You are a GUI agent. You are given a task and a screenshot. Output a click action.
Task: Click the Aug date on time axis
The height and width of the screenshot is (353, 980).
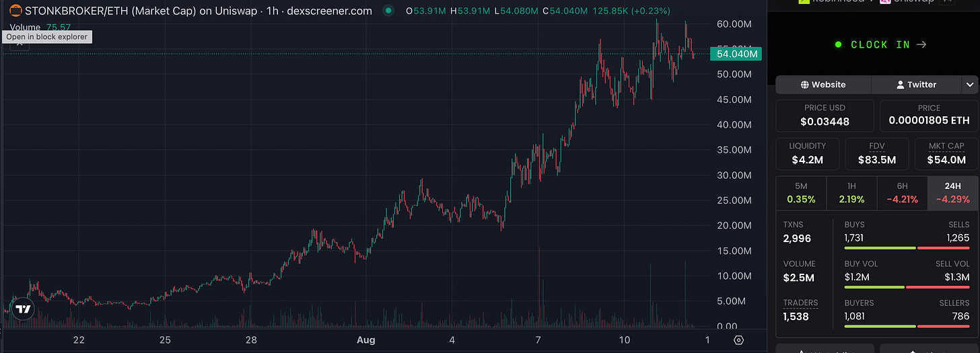click(366, 340)
